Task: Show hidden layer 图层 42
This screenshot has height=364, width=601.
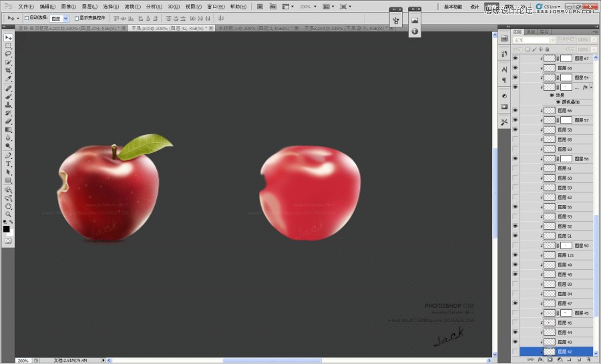Action: (x=515, y=351)
